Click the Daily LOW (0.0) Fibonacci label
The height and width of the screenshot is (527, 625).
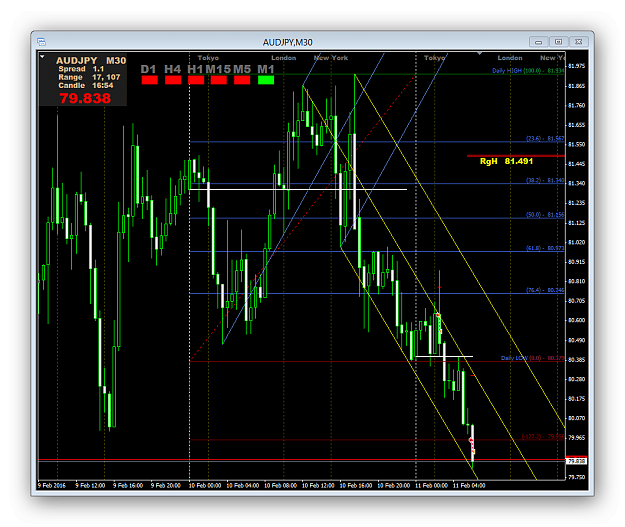click(533, 358)
